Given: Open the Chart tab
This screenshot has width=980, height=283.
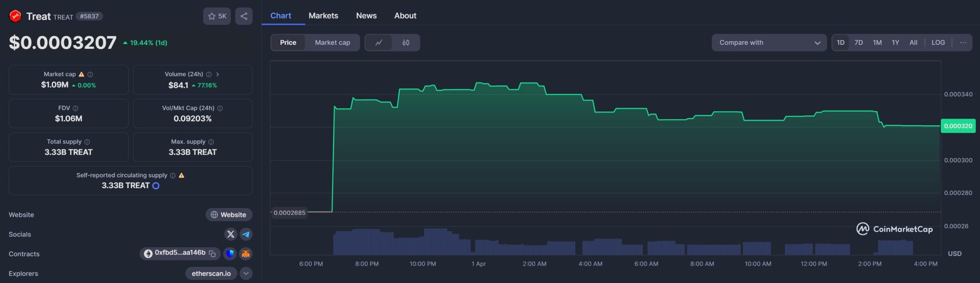Looking at the screenshot, I should pos(281,16).
